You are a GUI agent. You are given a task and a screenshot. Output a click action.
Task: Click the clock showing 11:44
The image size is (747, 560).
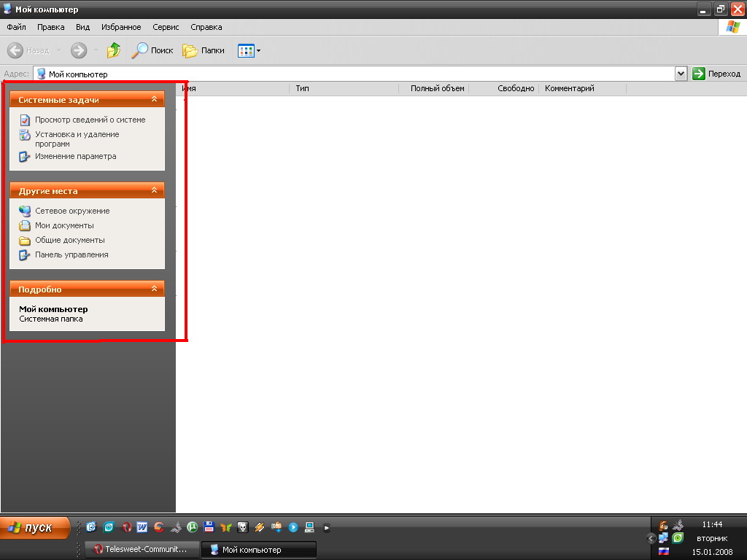tap(712, 524)
